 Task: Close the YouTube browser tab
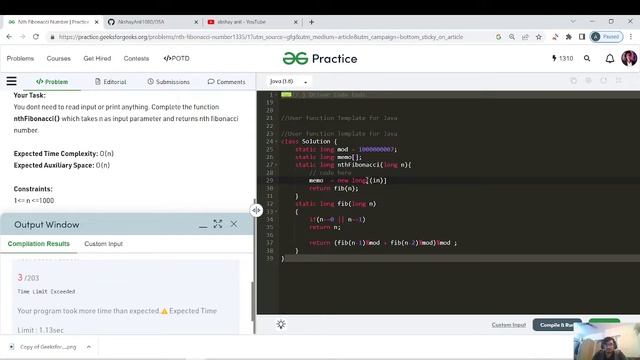click(x=296, y=22)
